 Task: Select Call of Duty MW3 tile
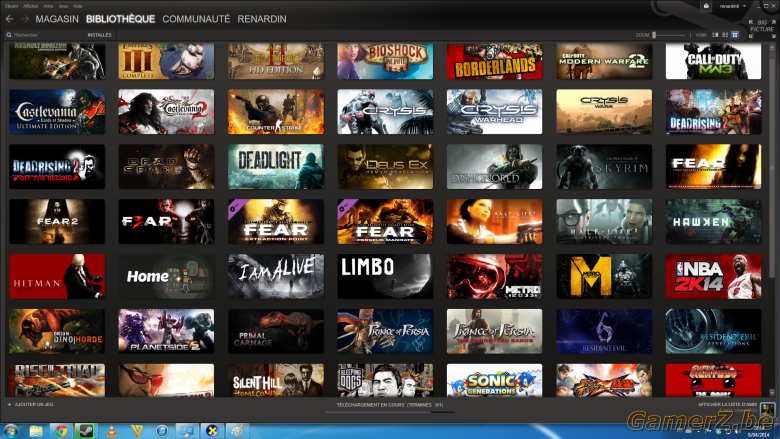713,61
